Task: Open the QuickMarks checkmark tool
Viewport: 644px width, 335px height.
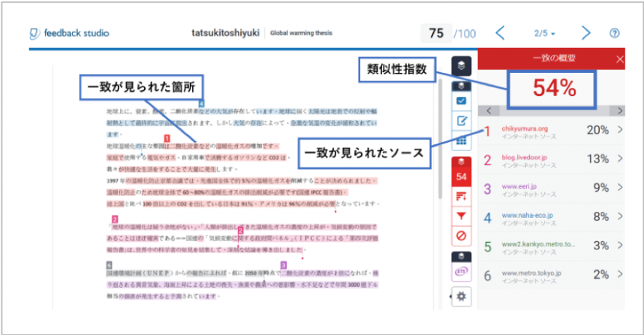Action: (x=461, y=101)
